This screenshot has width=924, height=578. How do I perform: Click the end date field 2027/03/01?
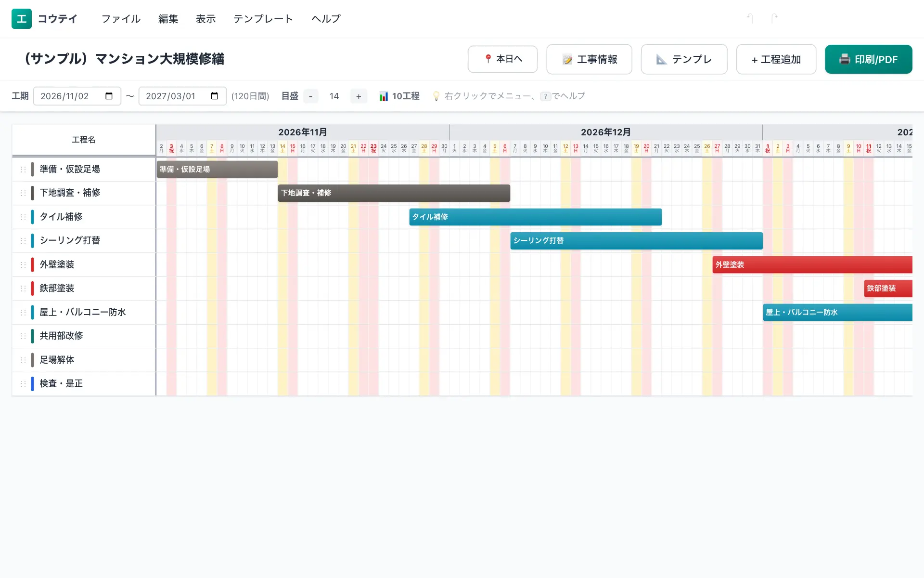click(x=182, y=96)
